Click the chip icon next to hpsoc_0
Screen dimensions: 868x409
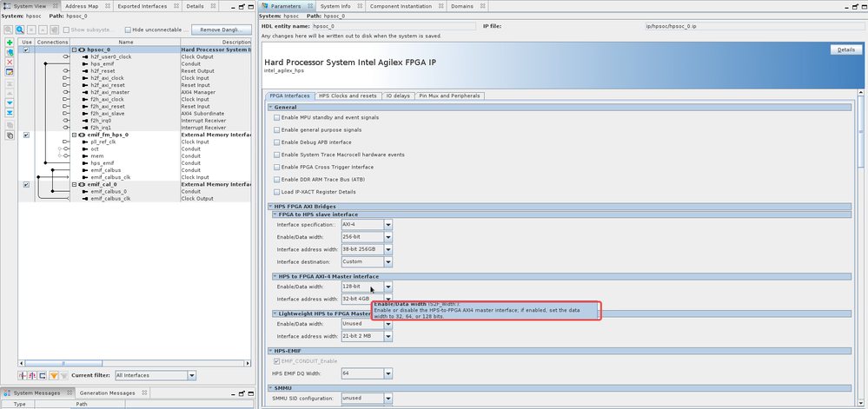[x=82, y=49]
